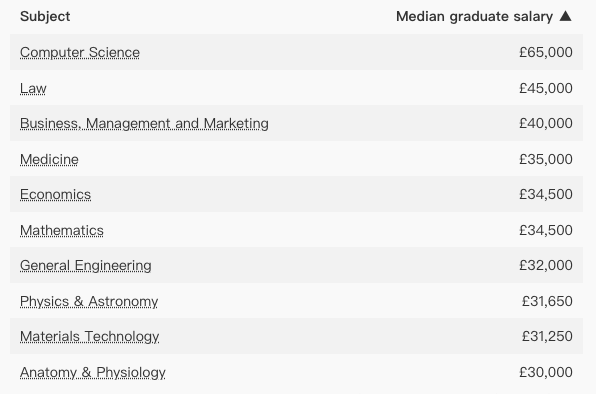Open the Economics subject link
The height and width of the screenshot is (394, 596).
click(x=55, y=195)
